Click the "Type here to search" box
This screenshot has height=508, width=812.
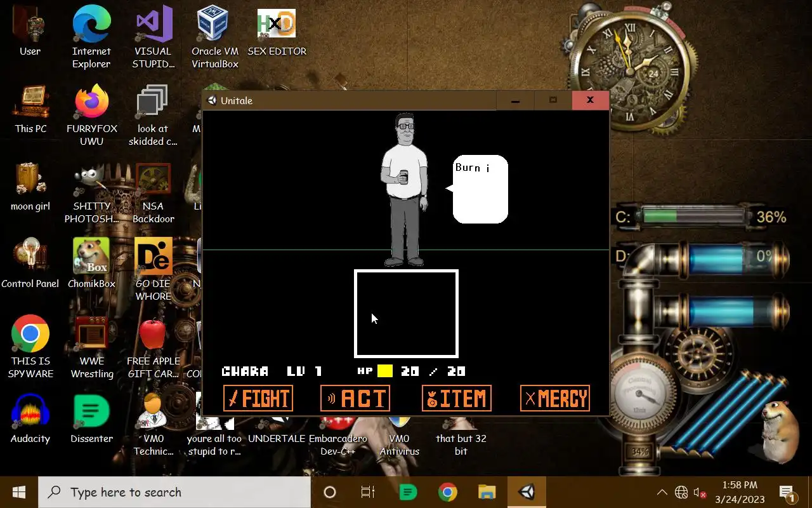point(174,492)
